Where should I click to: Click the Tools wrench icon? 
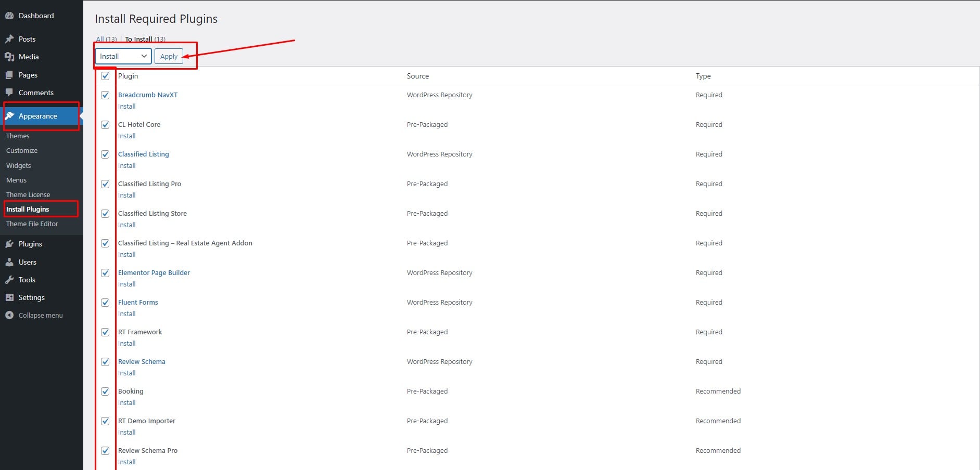click(9, 280)
